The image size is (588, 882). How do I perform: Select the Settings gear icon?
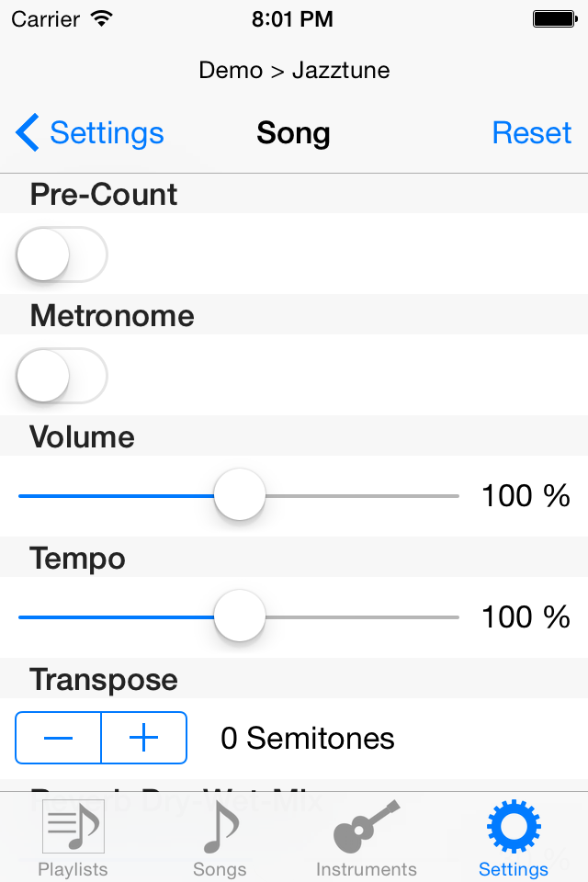(514, 826)
